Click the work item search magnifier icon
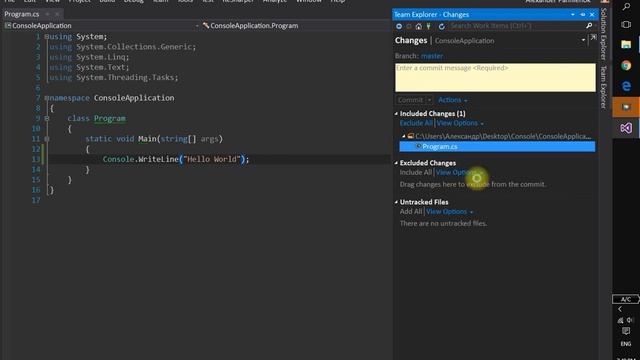 coord(589,26)
